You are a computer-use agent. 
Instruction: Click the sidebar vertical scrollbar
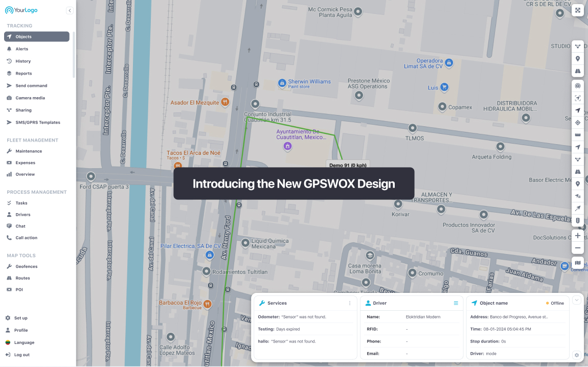point(74,54)
